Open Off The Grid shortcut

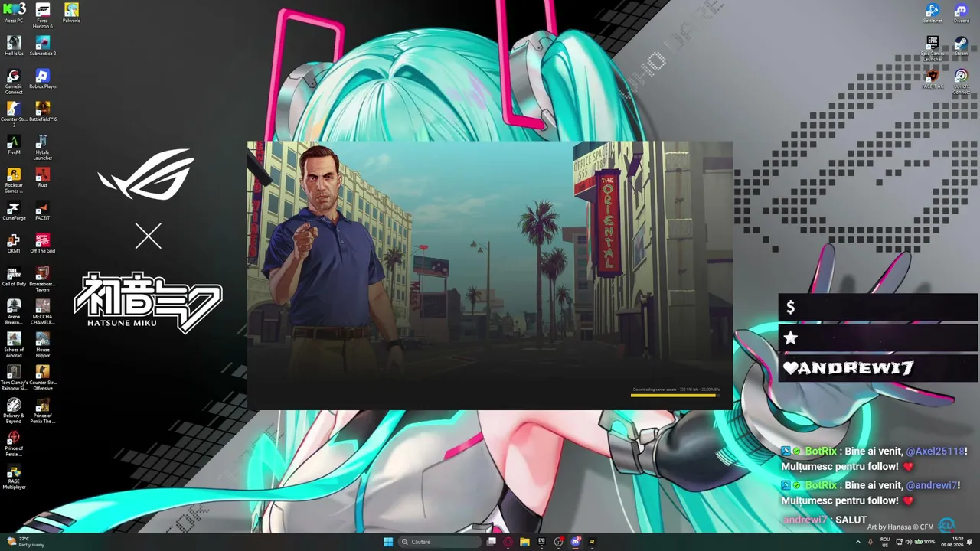click(43, 243)
